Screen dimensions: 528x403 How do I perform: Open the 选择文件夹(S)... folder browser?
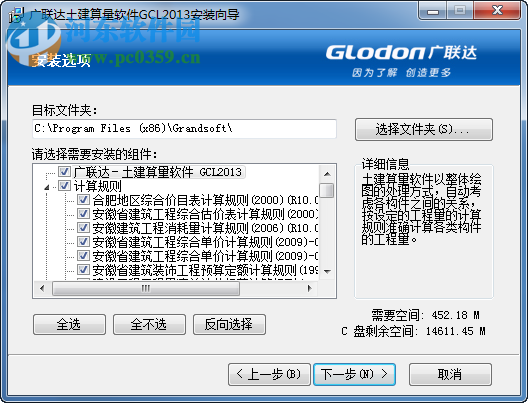coord(424,129)
